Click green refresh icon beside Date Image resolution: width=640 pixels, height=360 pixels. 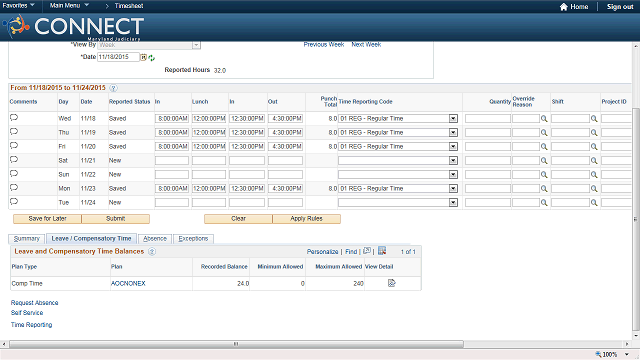(x=151, y=58)
